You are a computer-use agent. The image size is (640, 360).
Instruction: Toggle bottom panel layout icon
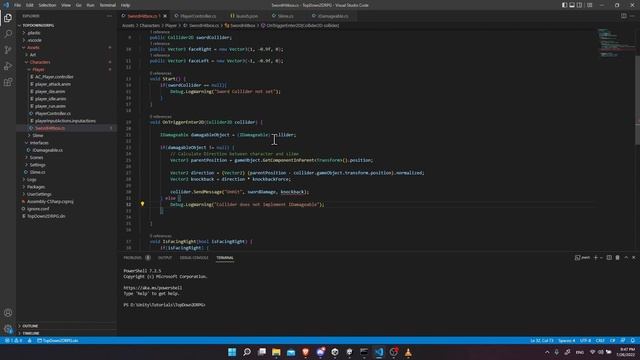572,5
